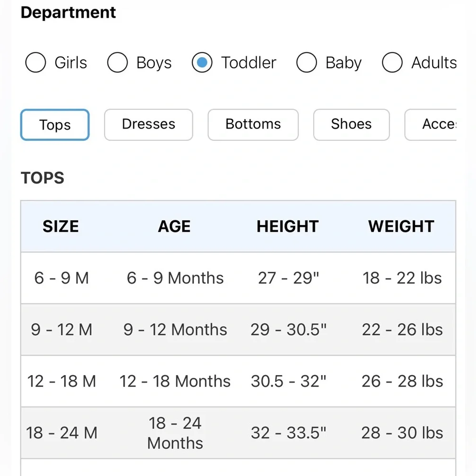The height and width of the screenshot is (476, 476).
Task: Choose the Boys department option
Action: pyautogui.click(x=117, y=62)
